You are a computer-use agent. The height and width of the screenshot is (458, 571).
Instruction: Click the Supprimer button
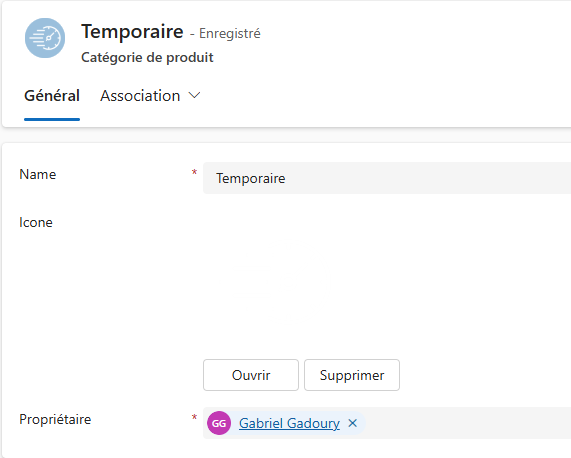click(x=352, y=375)
